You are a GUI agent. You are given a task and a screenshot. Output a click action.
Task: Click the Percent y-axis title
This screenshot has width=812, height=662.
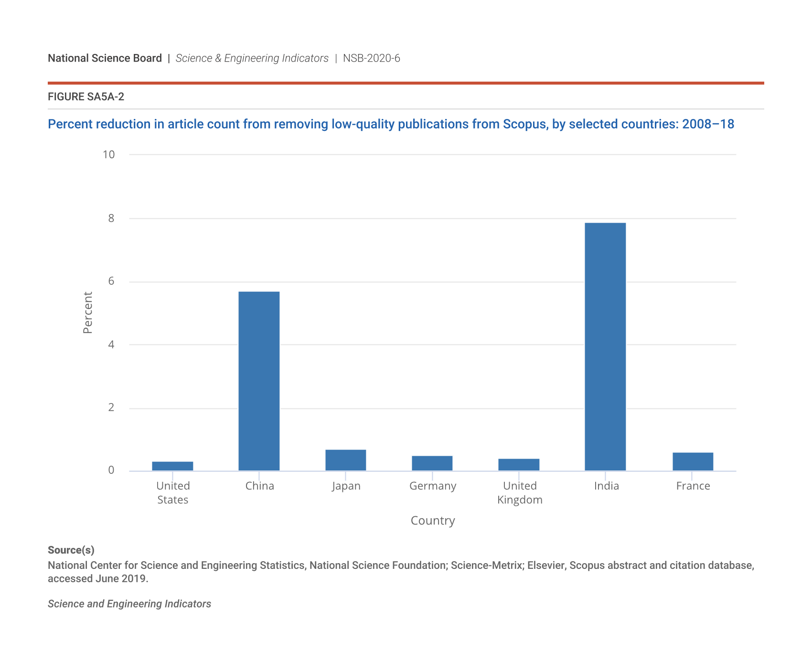[x=88, y=312]
